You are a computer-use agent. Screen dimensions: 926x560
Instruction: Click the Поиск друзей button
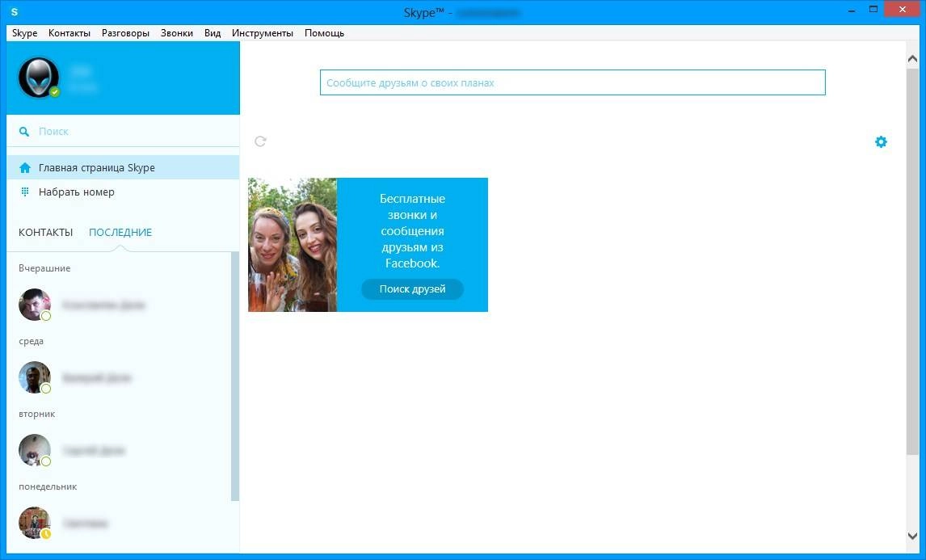(412, 288)
